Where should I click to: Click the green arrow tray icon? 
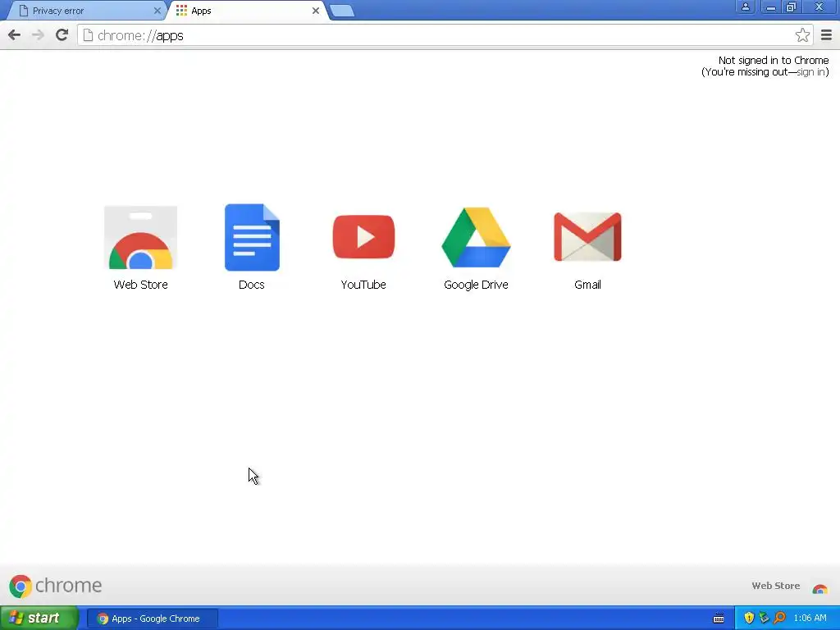point(764,619)
